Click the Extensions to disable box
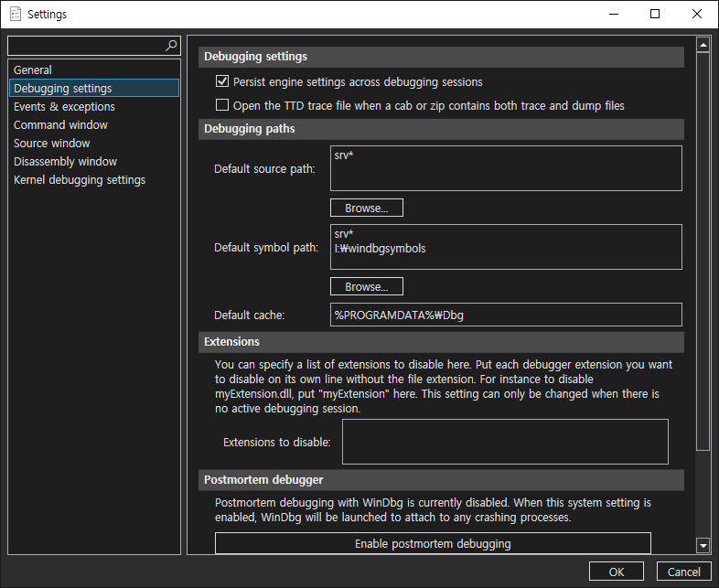Viewport: 719px width, 588px height. 505,442
